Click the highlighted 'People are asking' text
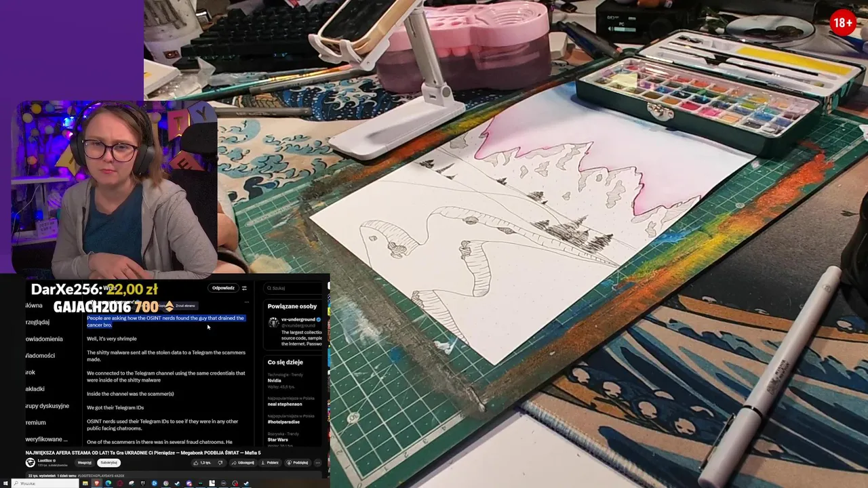This screenshot has height=488, width=868. tap(165, 321)
